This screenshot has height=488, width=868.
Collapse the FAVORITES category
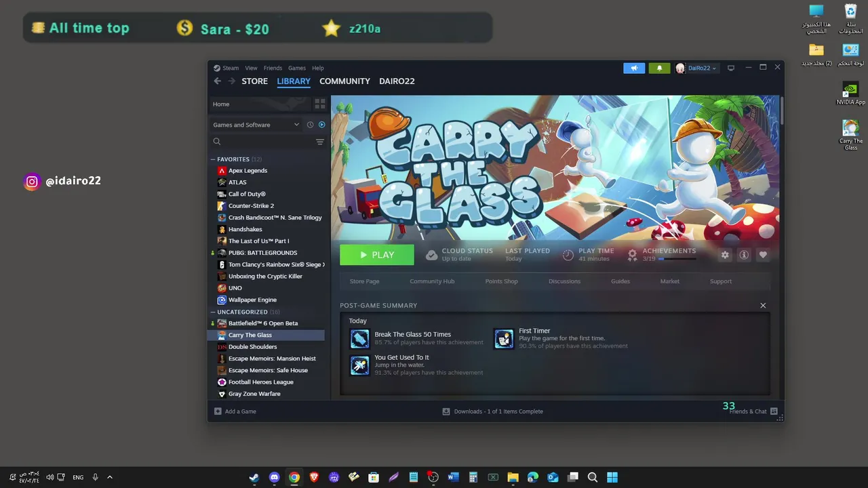[x=213, y=159]
